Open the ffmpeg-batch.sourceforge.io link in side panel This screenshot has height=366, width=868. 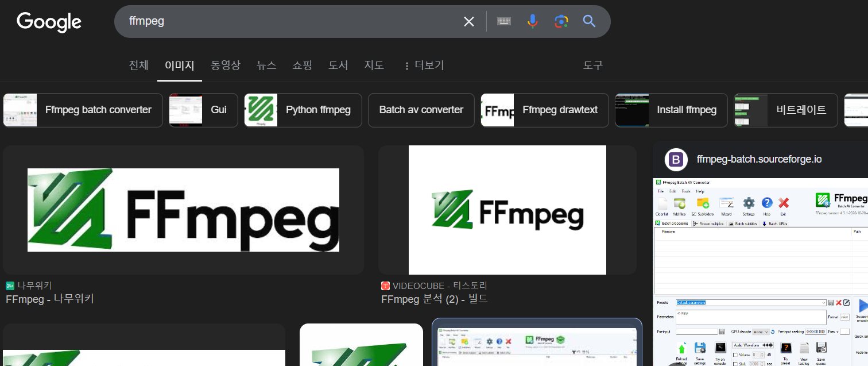[759, 159]
